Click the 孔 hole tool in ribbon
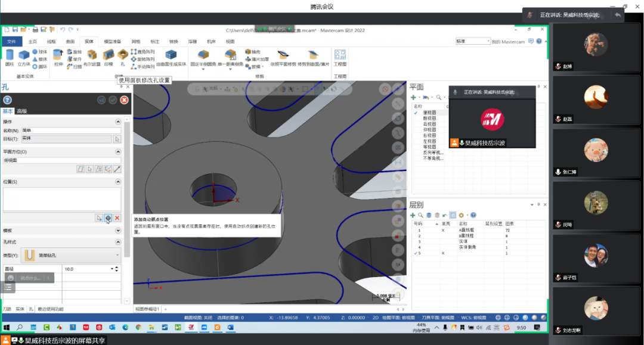The image size is (644, 345). click(x=122, y=58)
